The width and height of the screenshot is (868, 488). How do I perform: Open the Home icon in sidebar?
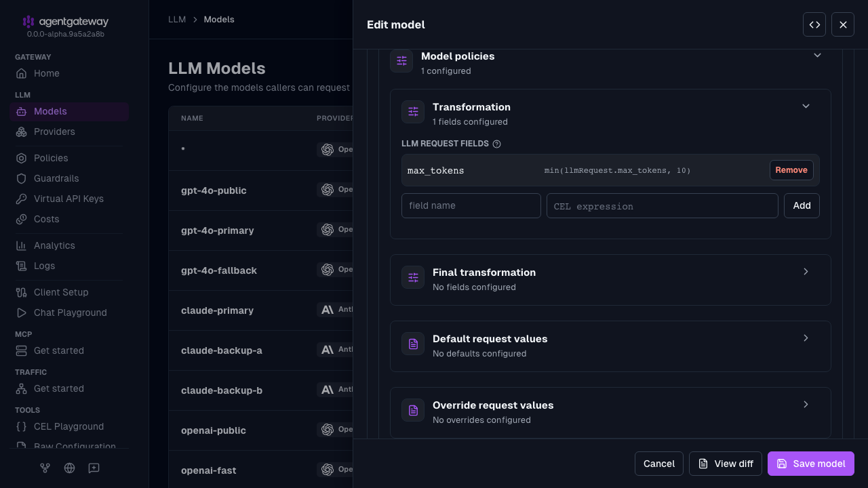[22, 73]
